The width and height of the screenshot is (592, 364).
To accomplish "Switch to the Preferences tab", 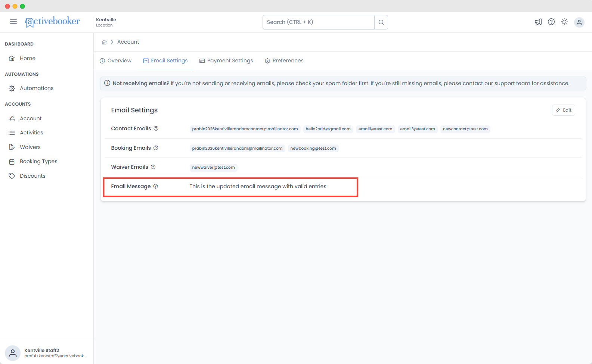I will click(x=284, y=60).
